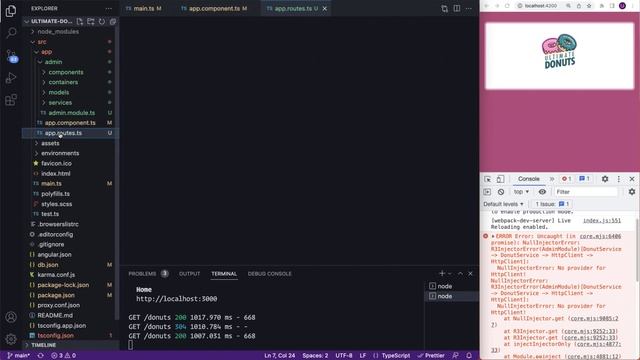This screenshot has width=640, height=360.
Task: Click the sync changes icon in status bar
Action: (x=40, y=356)
